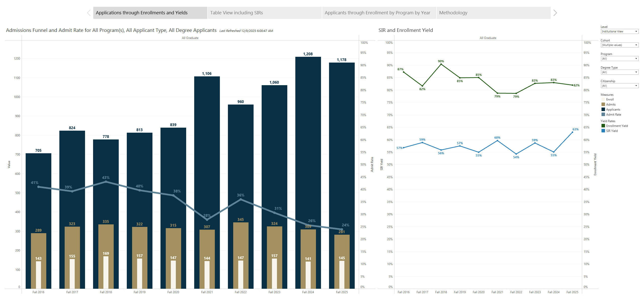644x299 pixels.
Task: Open the Cohort multiple values dropdown
Action: pos(619,45)
